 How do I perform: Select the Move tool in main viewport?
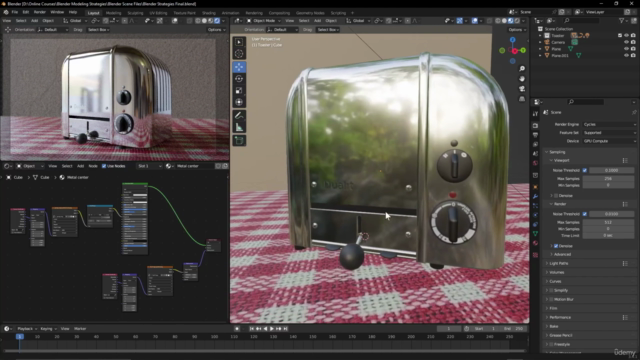[239, 67]
